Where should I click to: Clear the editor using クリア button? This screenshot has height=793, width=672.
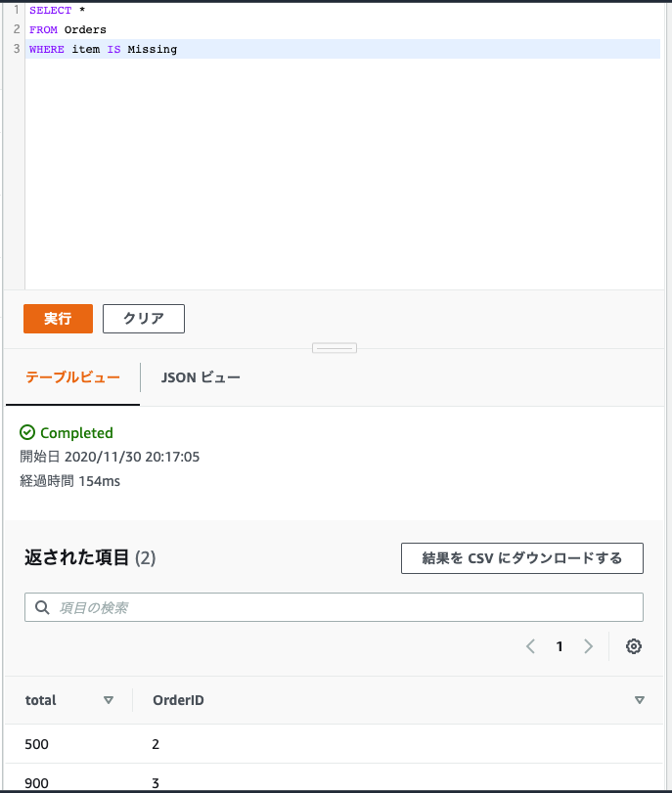point(144,319)
